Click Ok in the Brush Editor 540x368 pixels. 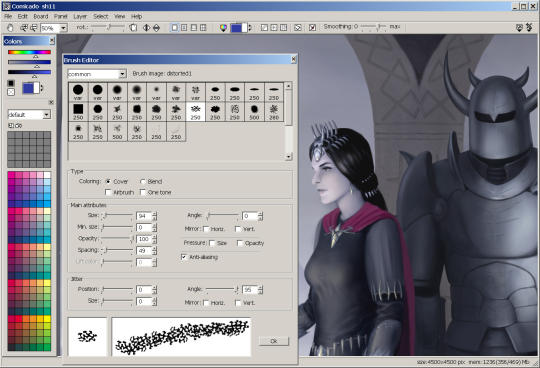pos(274,341)
